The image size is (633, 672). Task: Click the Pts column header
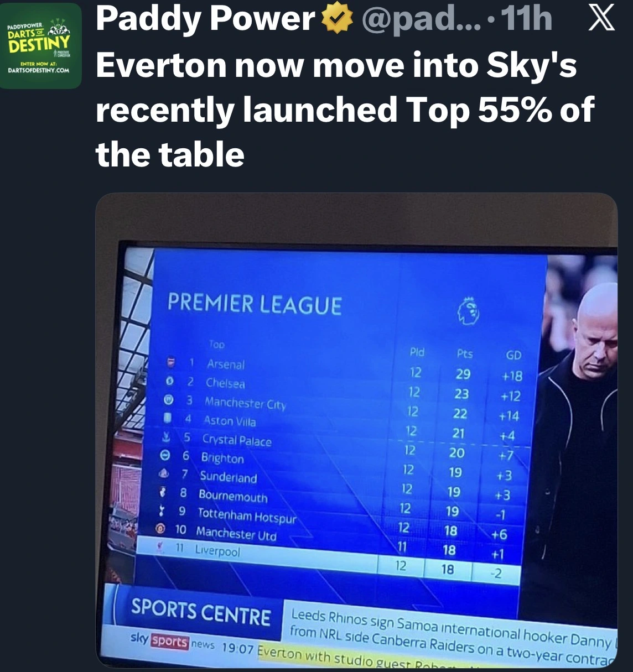(x=464, y=353)
